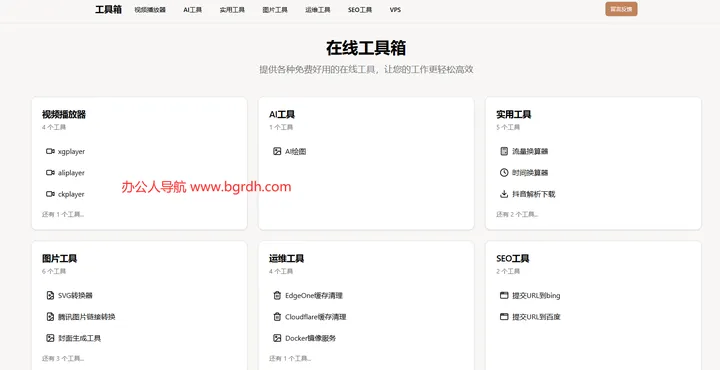The width and height of the screenshot is (720, 370).
Task: Click the 在线工具箱 page heading
Action: coord(366,48)
